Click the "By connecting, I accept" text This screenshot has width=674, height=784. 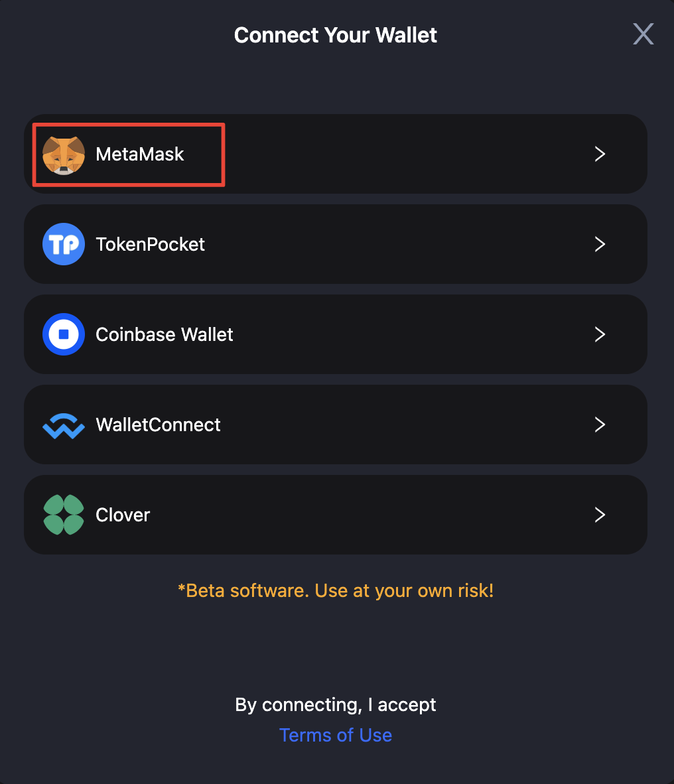pos(336,704)
